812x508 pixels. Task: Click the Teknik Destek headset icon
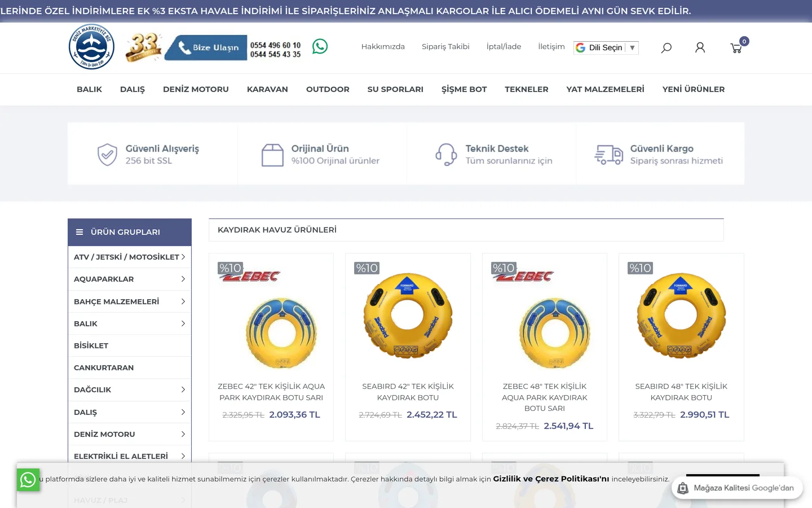446,154
